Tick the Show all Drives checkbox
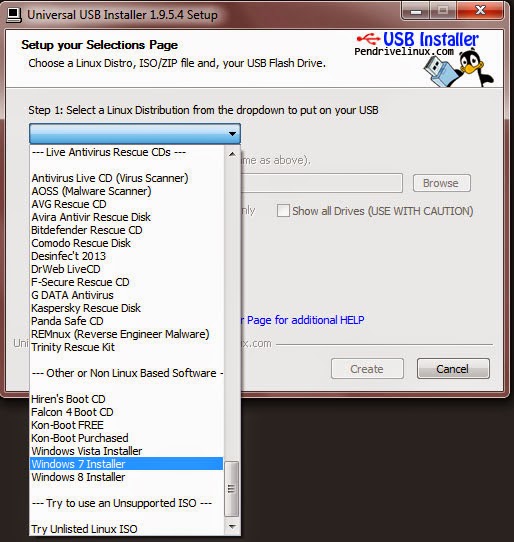Screen dimensions: 514x542 tap(283, 210)
